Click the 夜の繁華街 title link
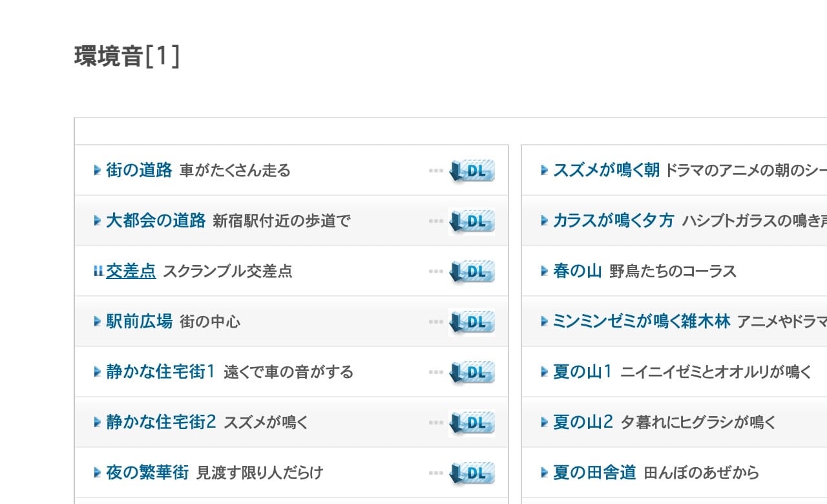This screenshot has width=827, height=504. click(147, 473)
